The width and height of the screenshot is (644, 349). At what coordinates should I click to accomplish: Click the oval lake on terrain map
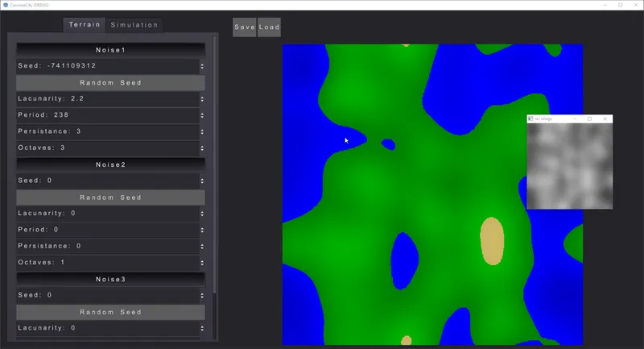pos(405,261)
